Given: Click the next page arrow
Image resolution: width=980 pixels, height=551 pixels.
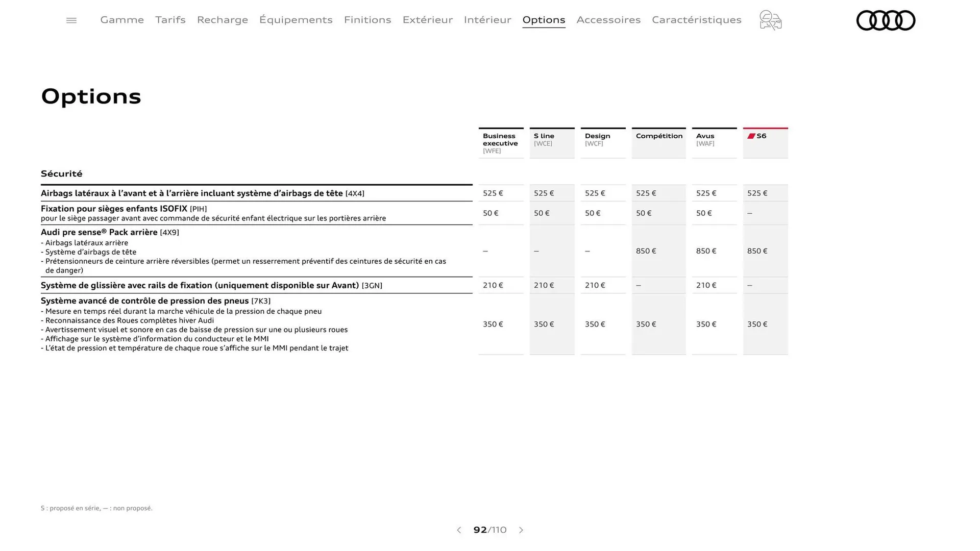Looking at the screenshot, I should coord(521,530).
